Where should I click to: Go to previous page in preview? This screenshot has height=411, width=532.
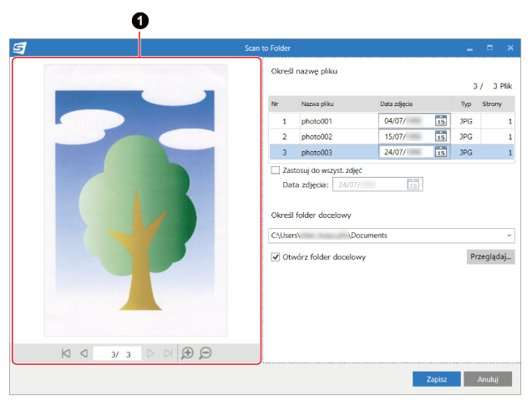[84, 353]
